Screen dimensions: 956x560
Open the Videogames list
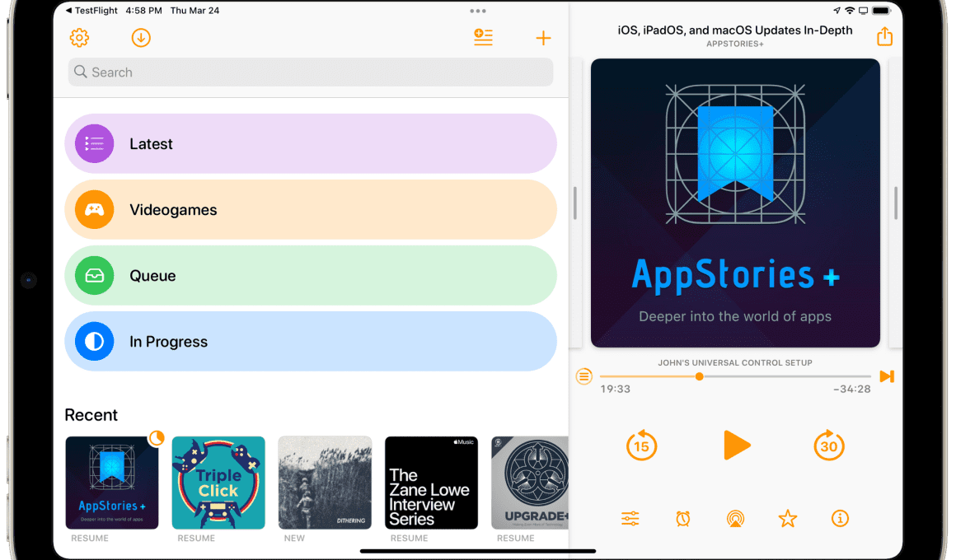(311, 210)
